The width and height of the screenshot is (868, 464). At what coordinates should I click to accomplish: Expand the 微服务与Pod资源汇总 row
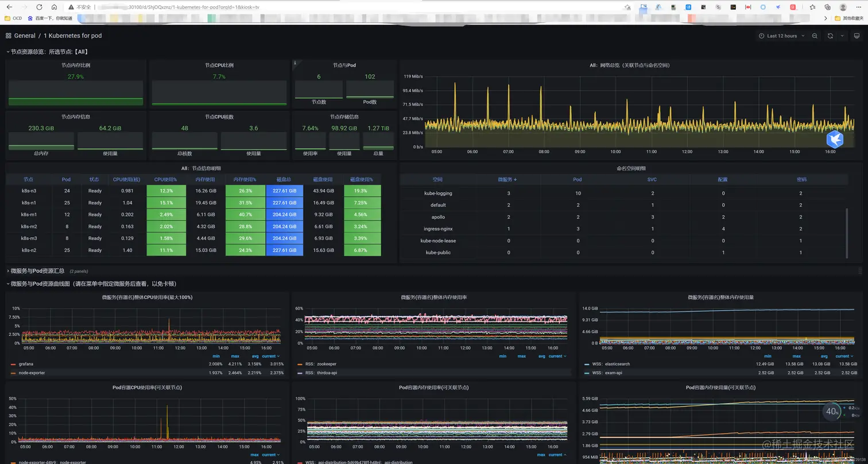pos(35,271)
